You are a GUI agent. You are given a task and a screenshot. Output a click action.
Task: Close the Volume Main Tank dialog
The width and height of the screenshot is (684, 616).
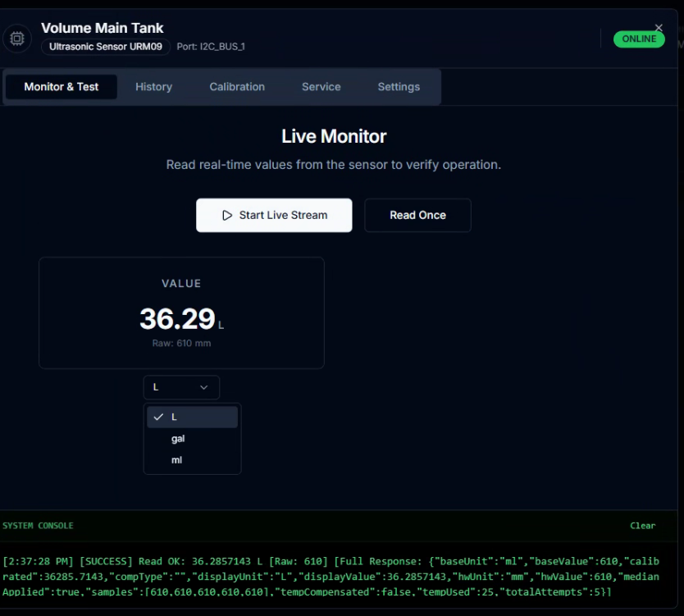[x=659, y=28]
